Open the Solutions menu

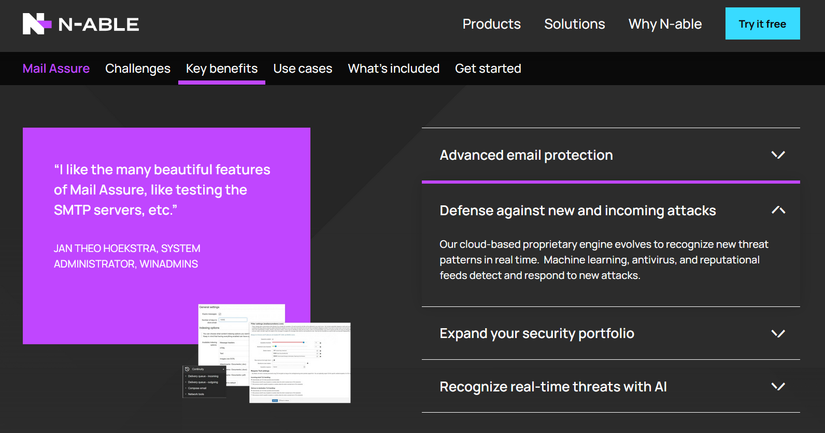[575, 24]
